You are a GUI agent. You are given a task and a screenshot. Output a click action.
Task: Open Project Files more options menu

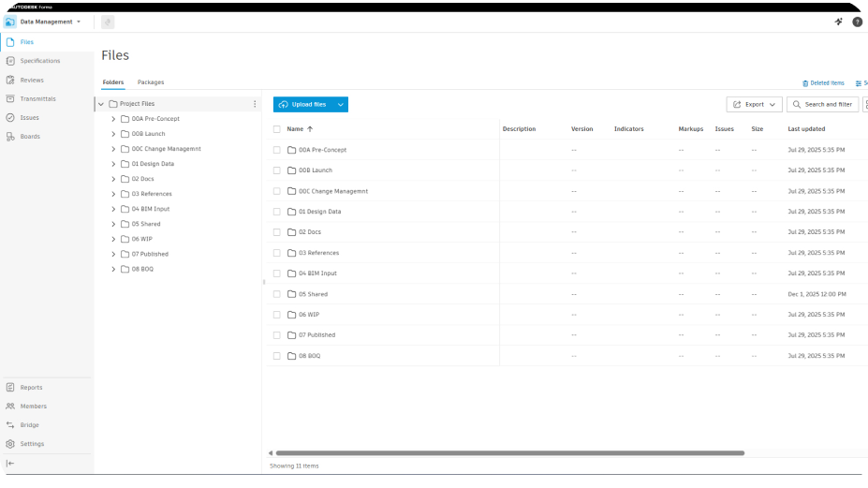click(255, 104)
